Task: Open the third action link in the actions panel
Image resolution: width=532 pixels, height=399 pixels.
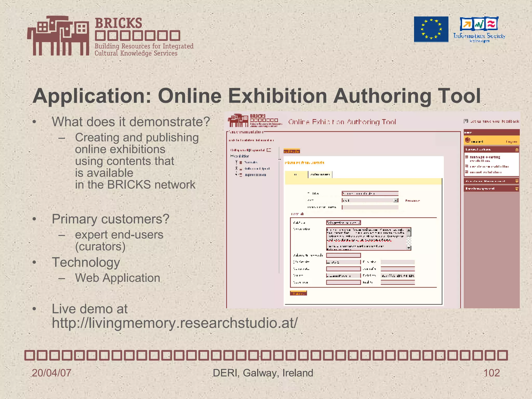Action: 486,172
